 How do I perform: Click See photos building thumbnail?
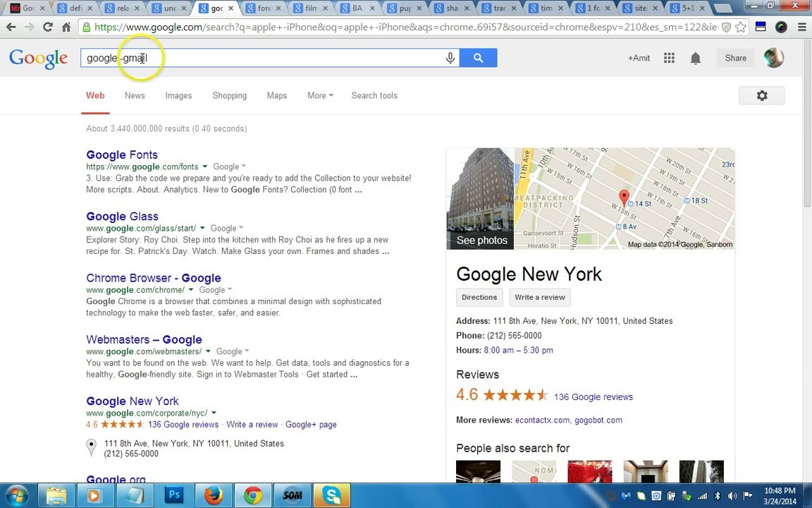[x=480, y=198]
